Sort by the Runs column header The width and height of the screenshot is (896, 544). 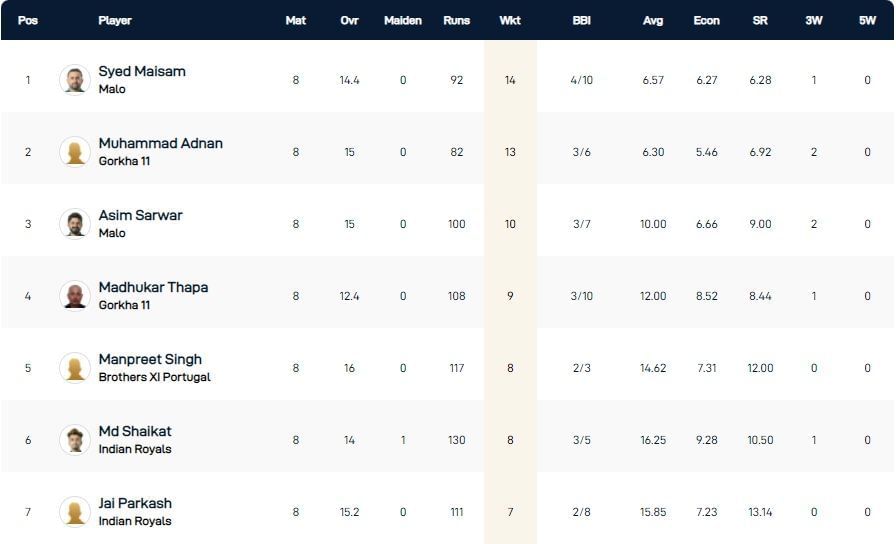[x=456, y=20]
